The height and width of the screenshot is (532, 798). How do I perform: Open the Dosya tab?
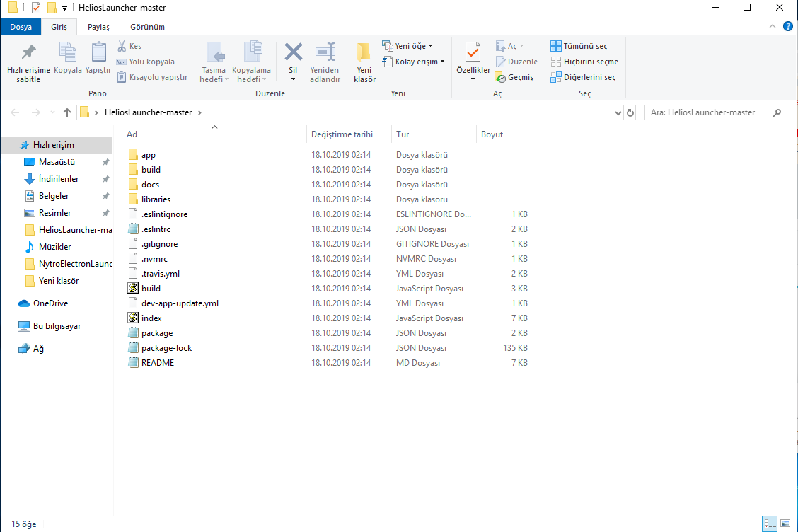pos(21,27)
